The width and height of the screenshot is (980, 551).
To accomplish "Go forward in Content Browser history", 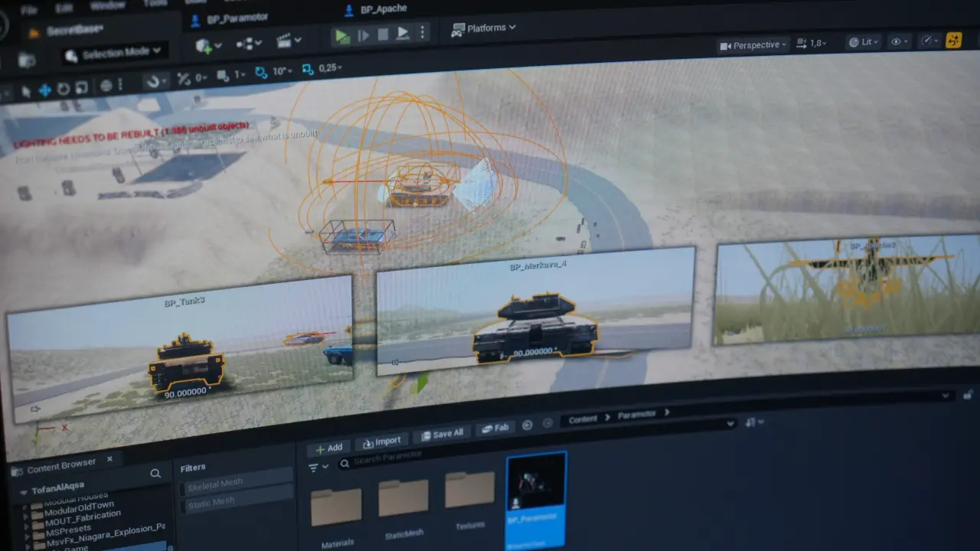I will 547,423.
